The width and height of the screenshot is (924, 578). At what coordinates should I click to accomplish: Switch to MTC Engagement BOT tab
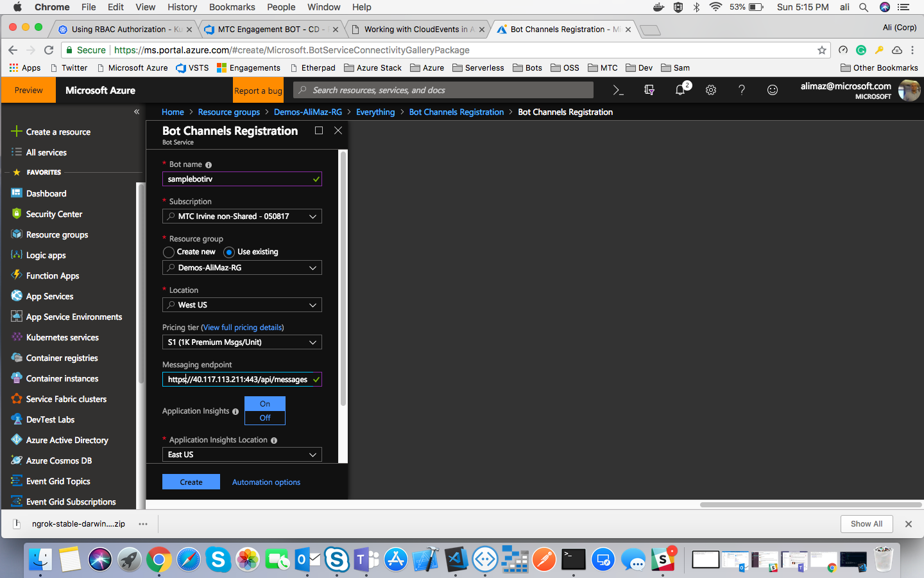coord(271,30)
